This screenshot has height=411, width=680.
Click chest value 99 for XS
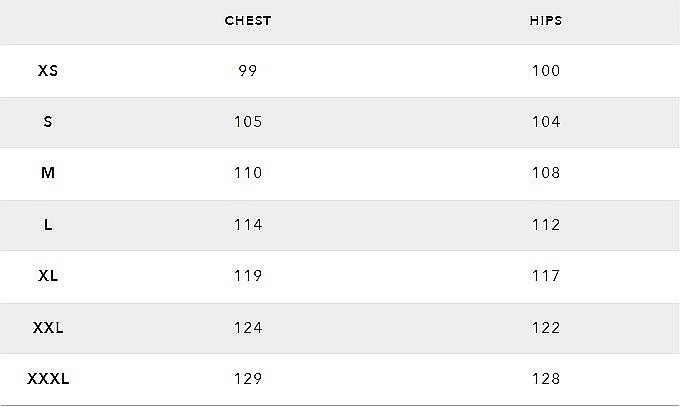tap(248, 71)
